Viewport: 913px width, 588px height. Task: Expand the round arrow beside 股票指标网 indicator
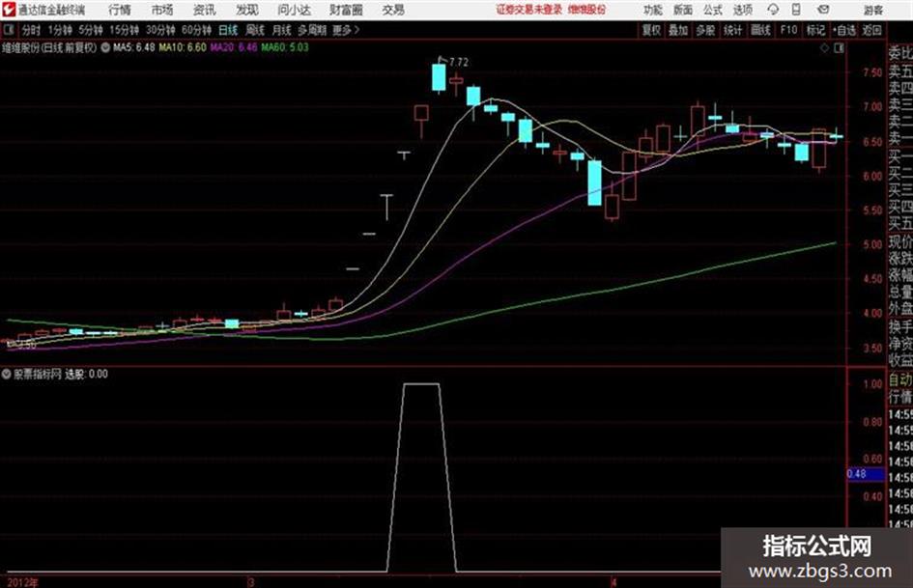coord(6,374)
